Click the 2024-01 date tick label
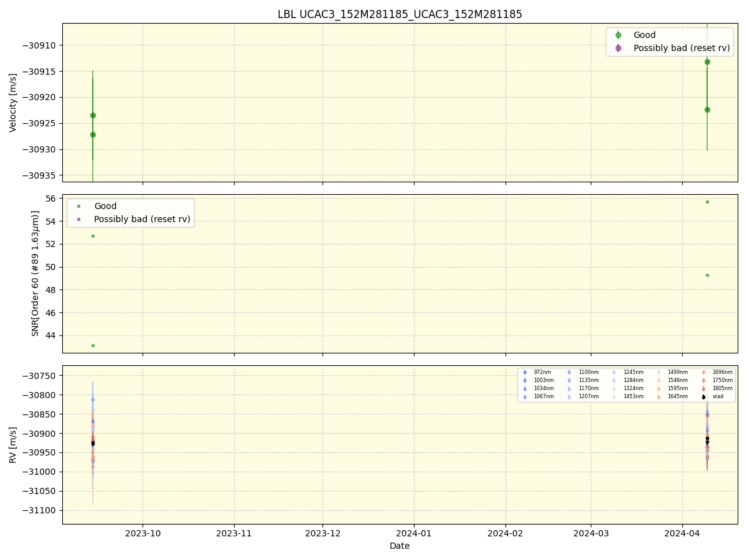This screenshot has width=747, height=560. click(x=414, y=533)
